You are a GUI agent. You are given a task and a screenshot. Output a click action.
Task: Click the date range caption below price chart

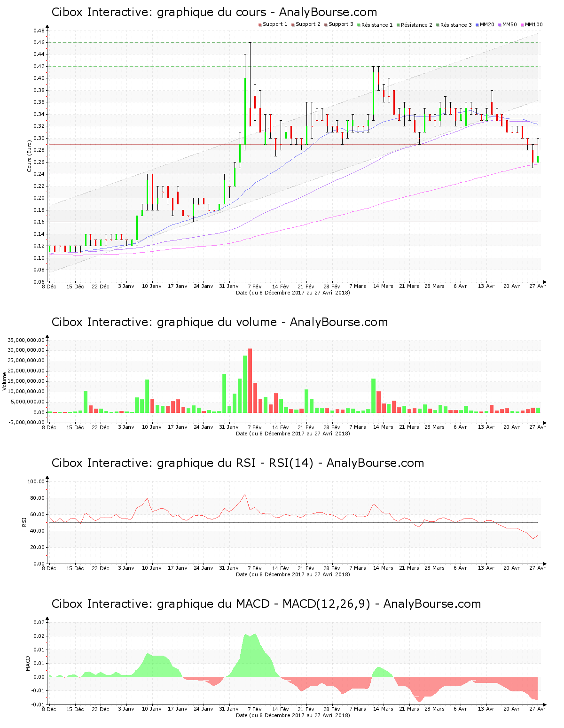[293, 293]
